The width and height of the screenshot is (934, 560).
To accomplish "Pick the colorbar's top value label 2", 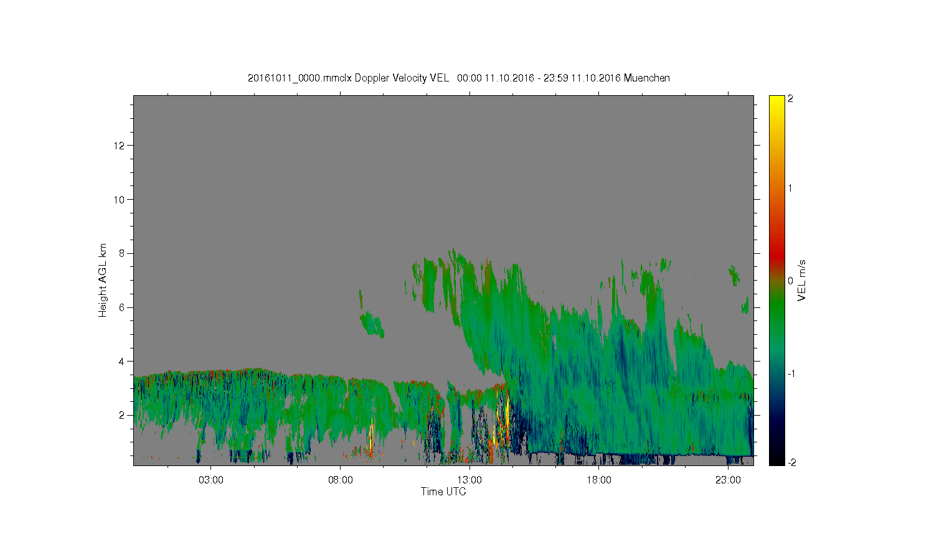I will (790, 99).
